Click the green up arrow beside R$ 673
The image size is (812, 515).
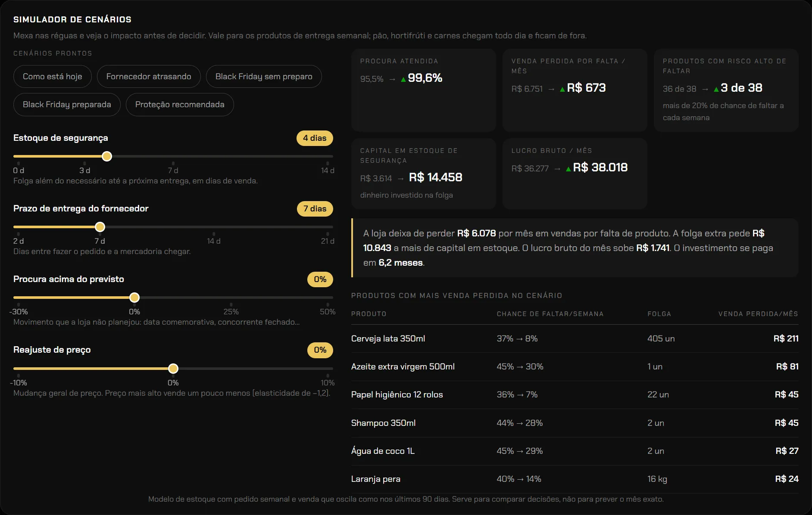(x=562, y=90)
